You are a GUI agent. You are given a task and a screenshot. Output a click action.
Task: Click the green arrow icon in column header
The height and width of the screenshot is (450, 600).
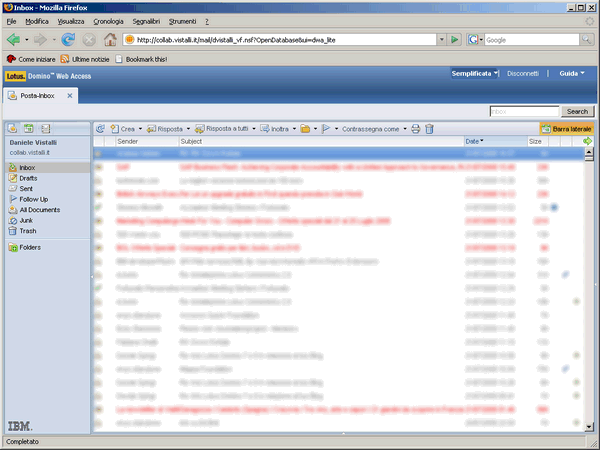[587, 141]
